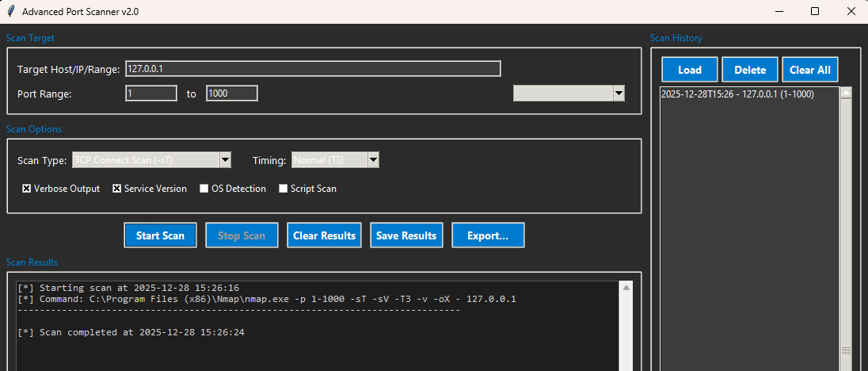Enable the Script Scan checkbox

(284, 189)
